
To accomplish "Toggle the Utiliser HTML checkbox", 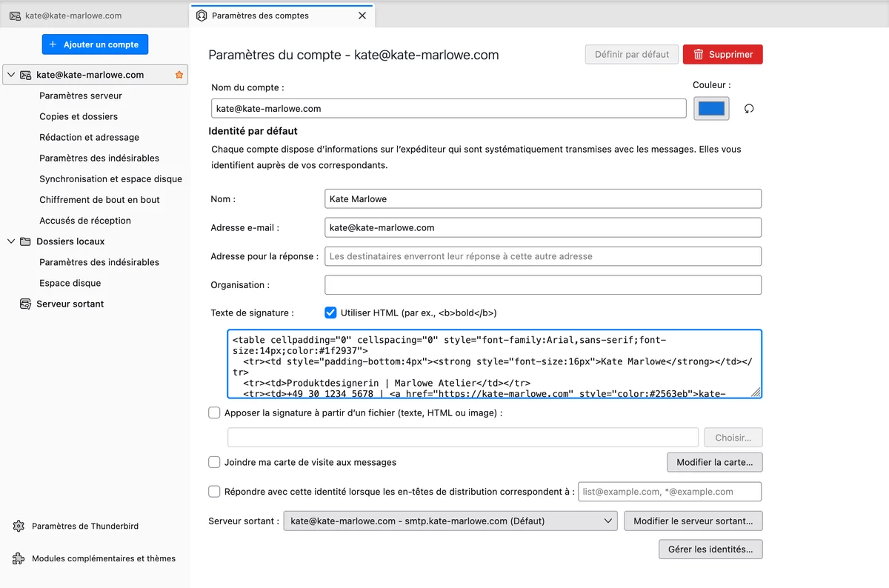I will click(x=330, y=313).
